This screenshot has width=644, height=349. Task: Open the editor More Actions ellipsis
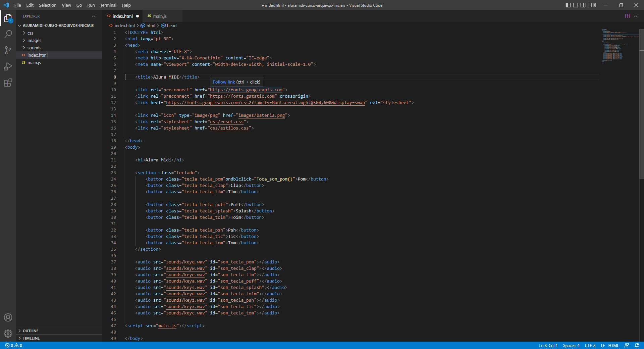636,16
